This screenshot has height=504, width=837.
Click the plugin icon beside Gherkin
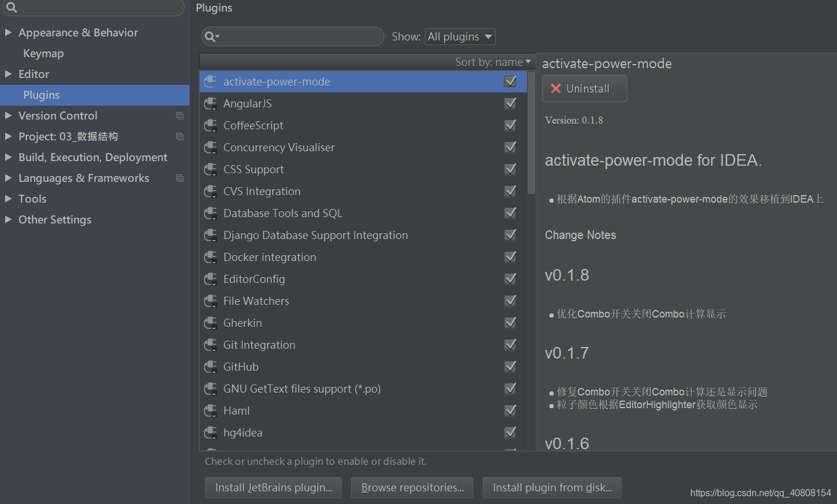[x=211, y=323]
